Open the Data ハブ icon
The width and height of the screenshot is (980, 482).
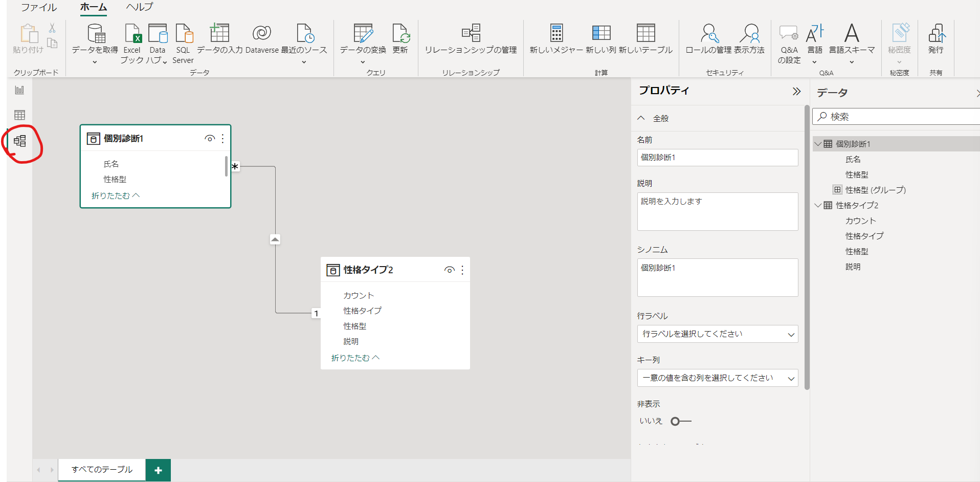158,34
